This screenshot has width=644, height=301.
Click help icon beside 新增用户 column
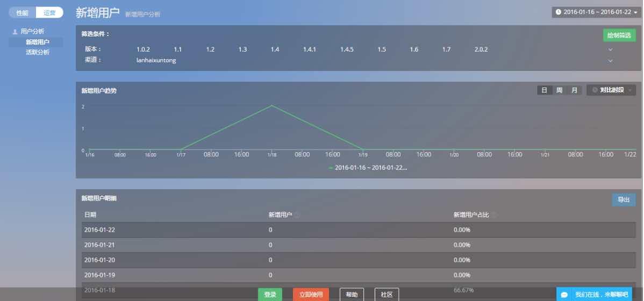[x=297, y=215]
